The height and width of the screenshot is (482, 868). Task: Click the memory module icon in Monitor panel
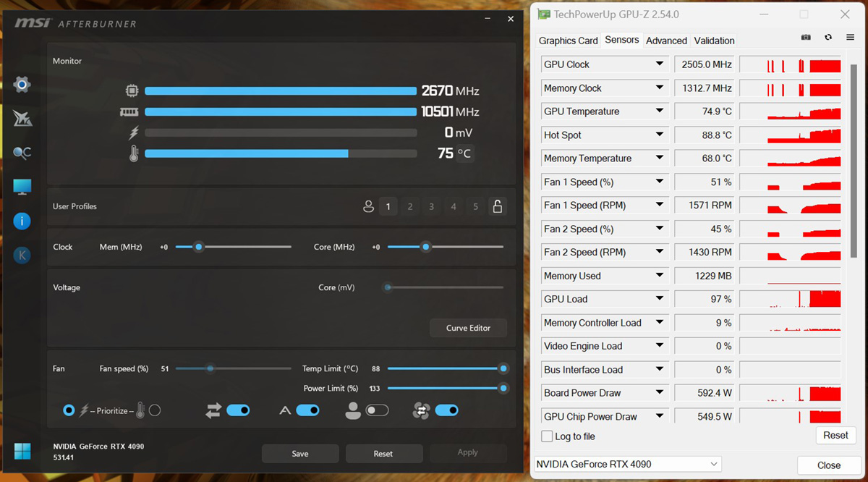click(x=129, y=112)
